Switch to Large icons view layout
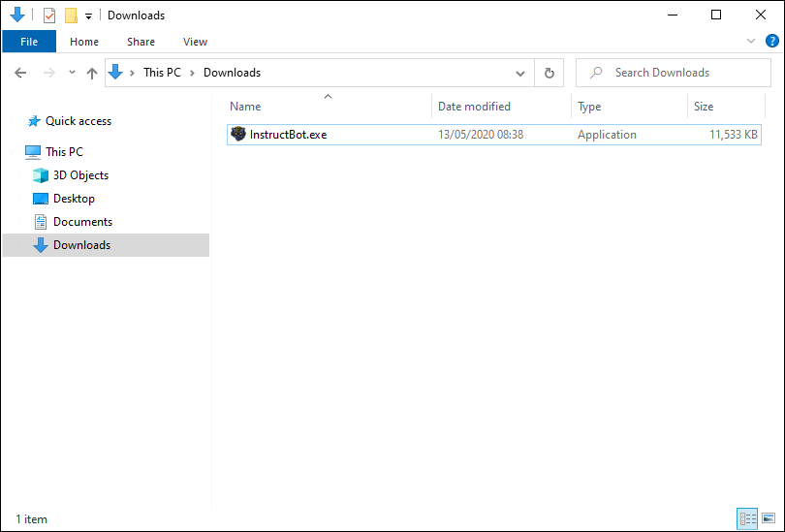The width and height of the screenshot is (785, 532). pyautogui.click(x=769, y=518)
